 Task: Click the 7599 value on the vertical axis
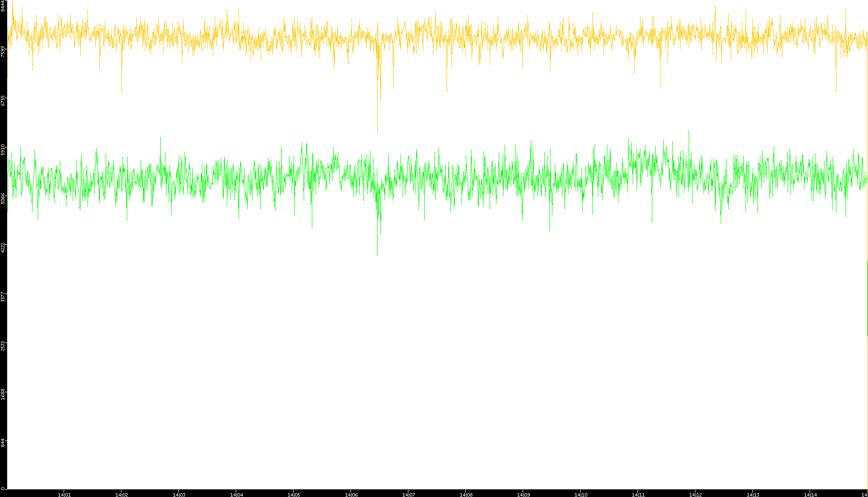[3, 51]
